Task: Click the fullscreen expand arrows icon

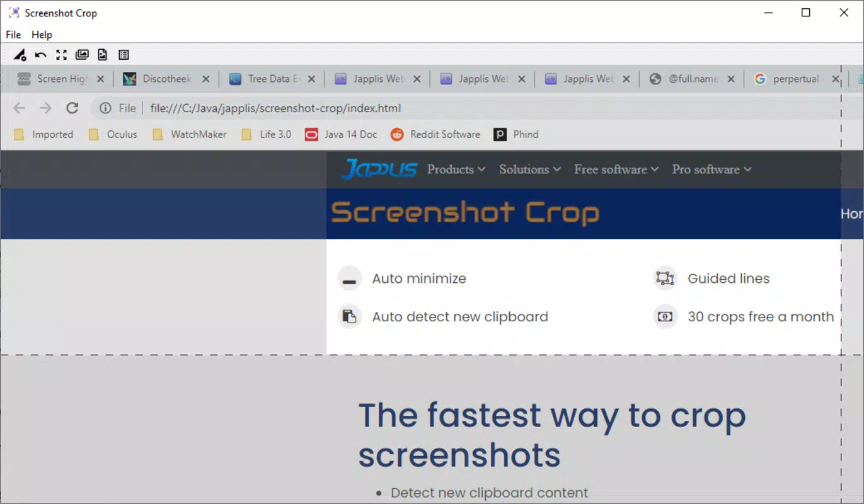Action: pyautogui.click(x=61, y=55)
